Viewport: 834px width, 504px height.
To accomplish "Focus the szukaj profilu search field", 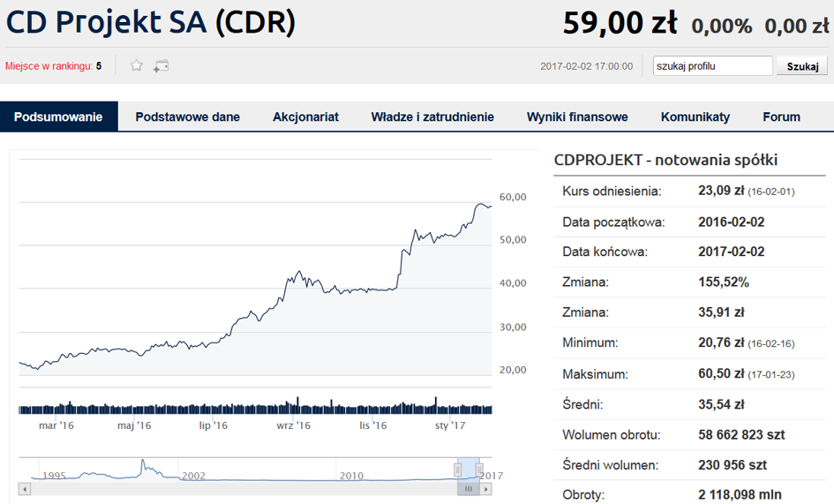I will click(x=712, y=66).
